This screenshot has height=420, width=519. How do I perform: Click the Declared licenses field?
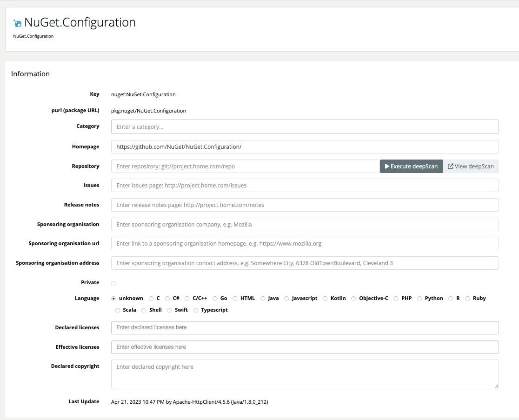coord(305,327)
